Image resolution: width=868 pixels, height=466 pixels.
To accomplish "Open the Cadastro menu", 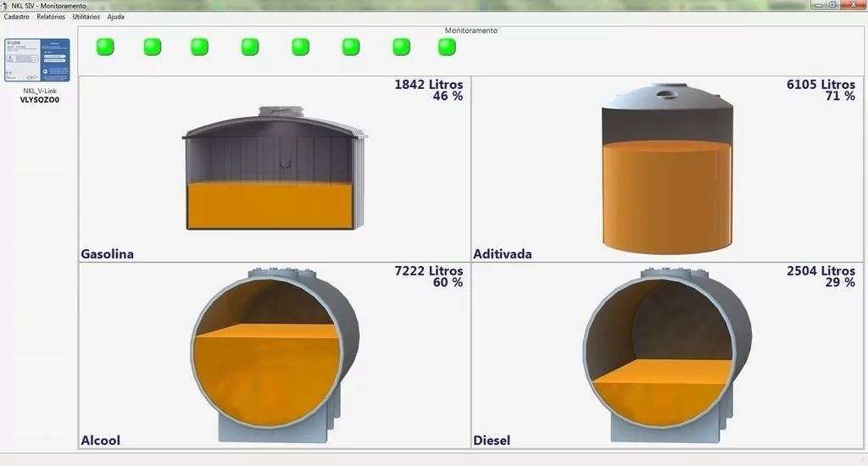I will pyautogui.click(x=16, y=17).
